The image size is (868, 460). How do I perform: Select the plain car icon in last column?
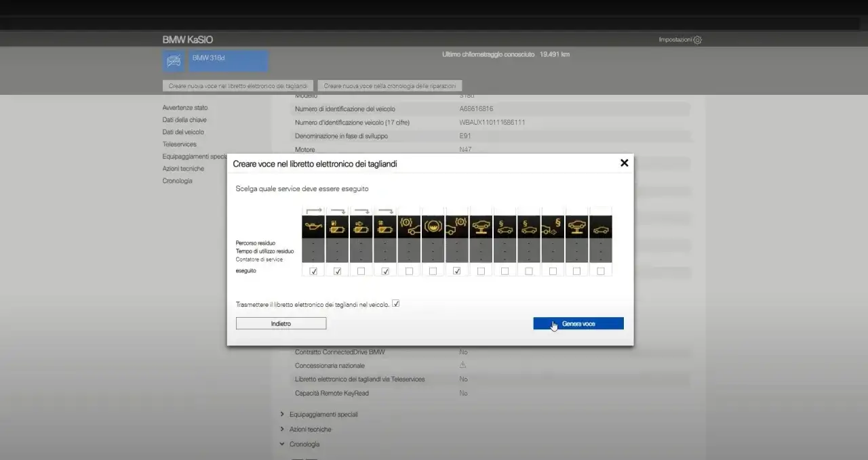601,227
